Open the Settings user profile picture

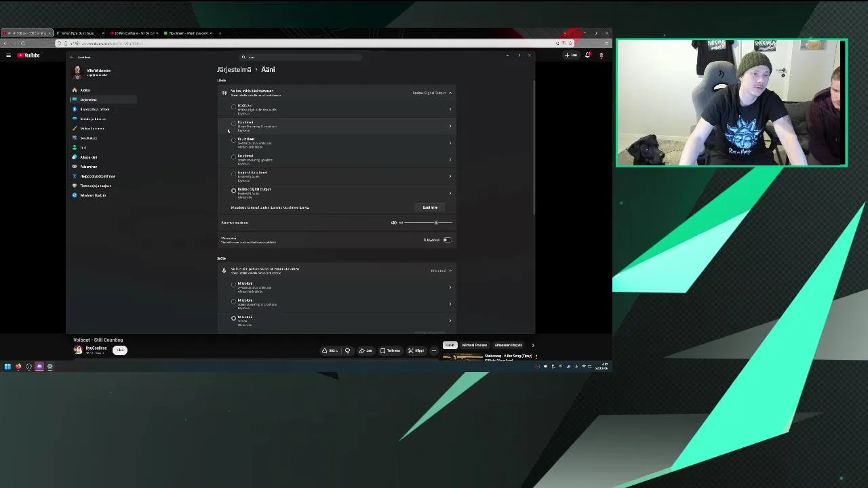(77, 72)
